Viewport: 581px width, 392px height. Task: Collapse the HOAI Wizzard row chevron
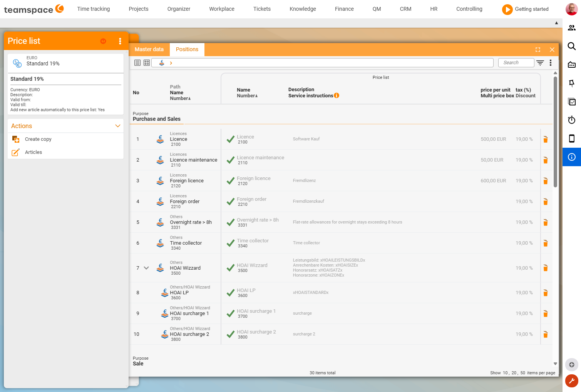146,268
